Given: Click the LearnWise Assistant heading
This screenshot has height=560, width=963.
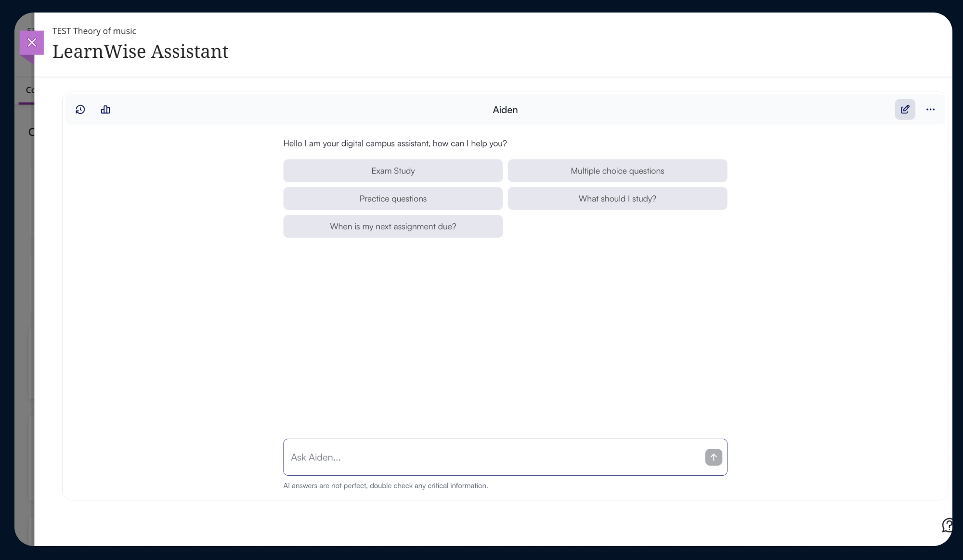Looking at the screenshot, I should point(140,52).
